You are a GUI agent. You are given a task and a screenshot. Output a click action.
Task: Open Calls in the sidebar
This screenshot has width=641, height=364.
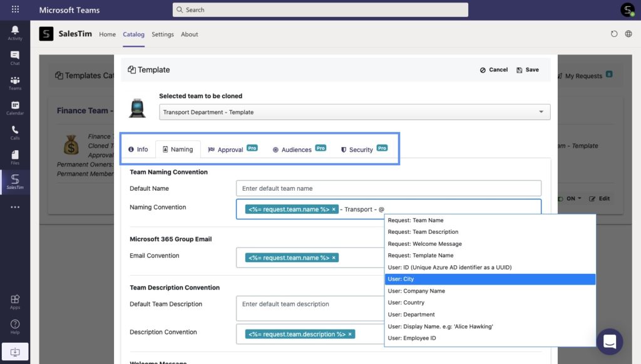click(x=15, y=133)
